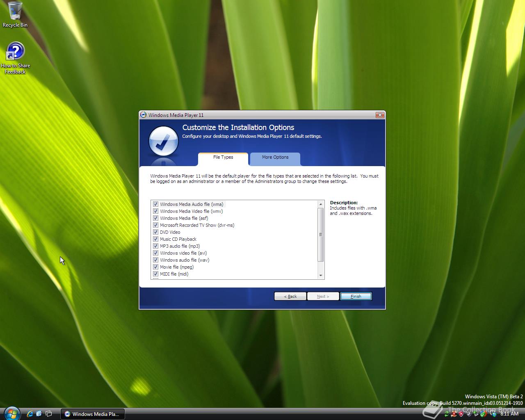Open the Windows Start orb

11,413
